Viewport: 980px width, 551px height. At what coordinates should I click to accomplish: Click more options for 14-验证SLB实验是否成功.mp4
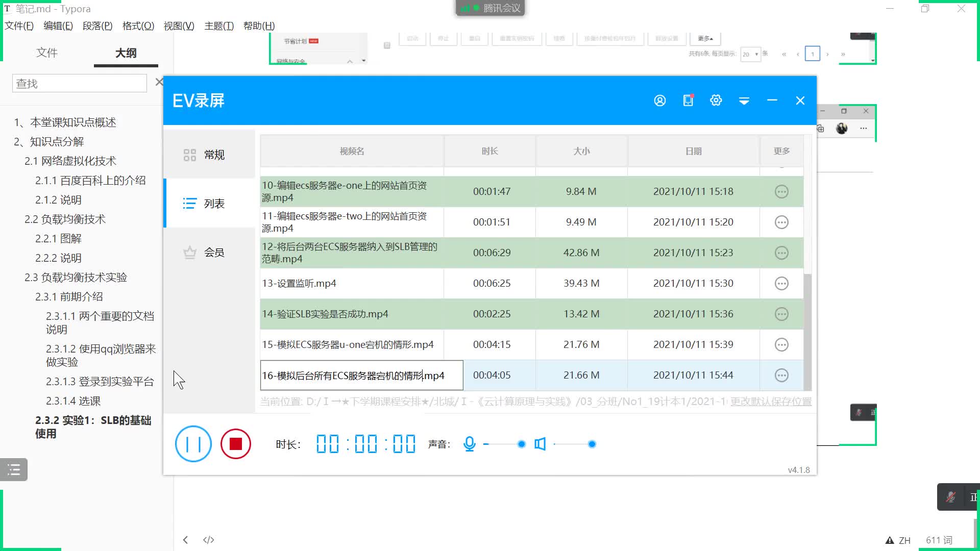click(782, 314)
